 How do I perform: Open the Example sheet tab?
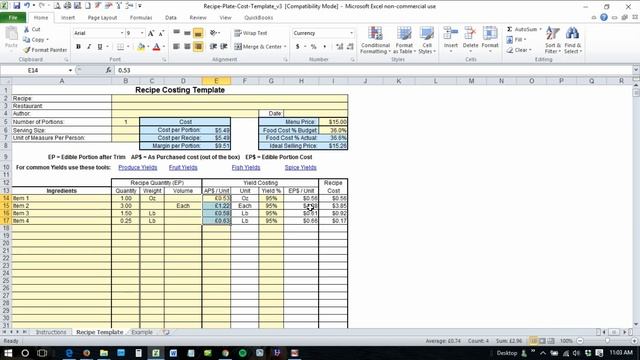point(142,332)
